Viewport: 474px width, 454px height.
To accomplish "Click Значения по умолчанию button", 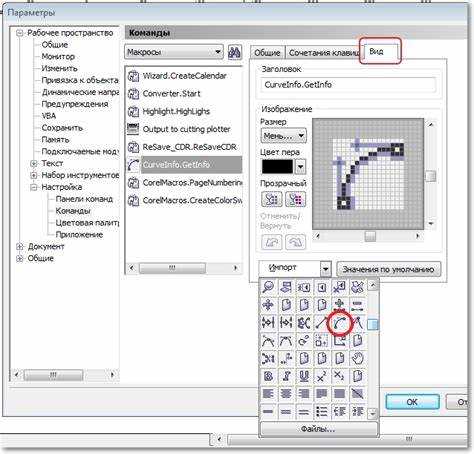I will tap(388, 269).
